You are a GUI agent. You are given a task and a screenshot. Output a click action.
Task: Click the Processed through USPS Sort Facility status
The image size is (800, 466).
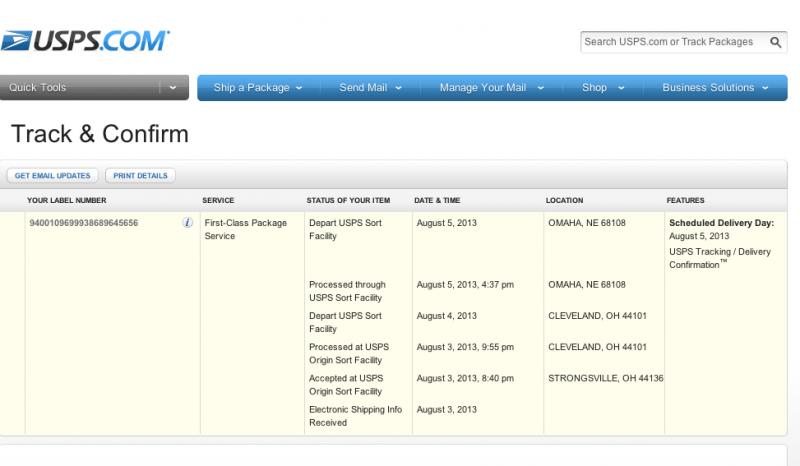347,291
